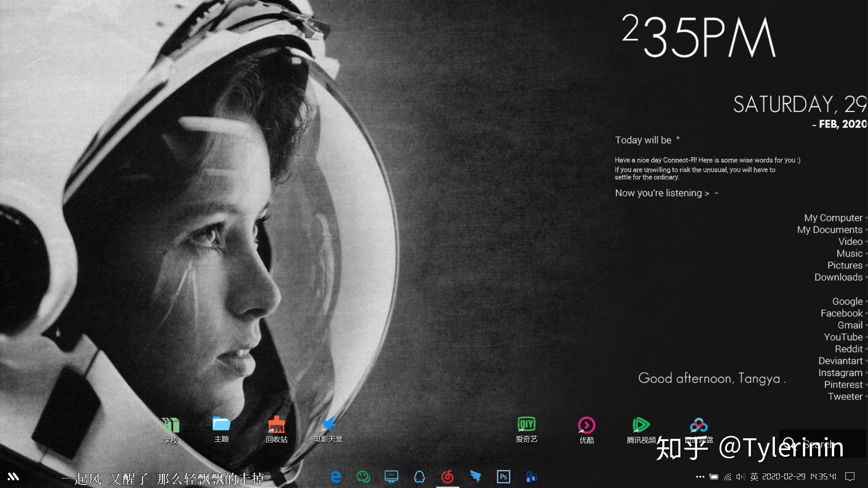The height and width of the screenshot is (488, 868).
Task: Open the Tweeter link
Action: point(845,396)
